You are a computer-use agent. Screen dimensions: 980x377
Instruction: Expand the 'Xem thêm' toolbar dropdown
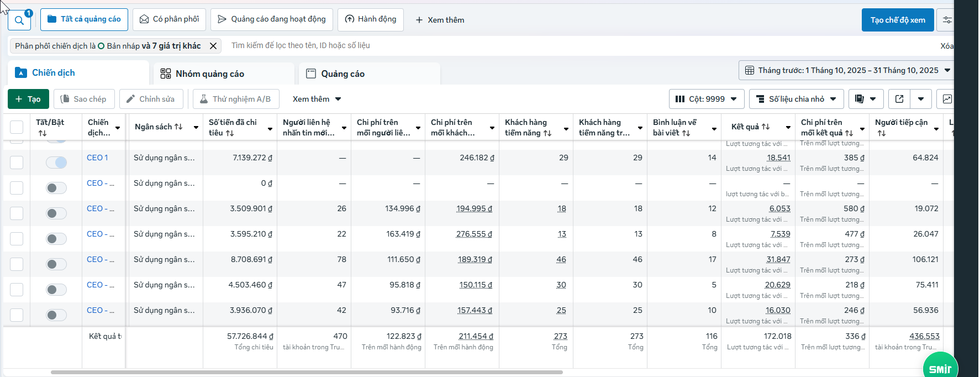coord(317,99)
